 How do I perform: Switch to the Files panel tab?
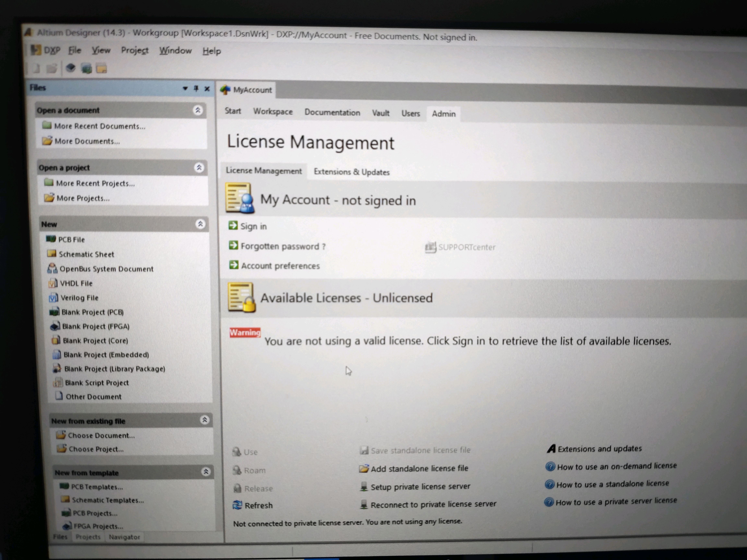pyautogui.click(x=60, y=537)
